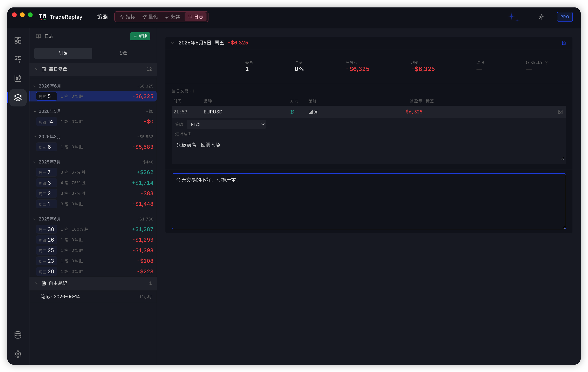The height and width of the screenshot is (372, 588).
Task: Collapse the 2026年6月5日 day header chevron
Action: pyautogui.click(x=173, y=43)
